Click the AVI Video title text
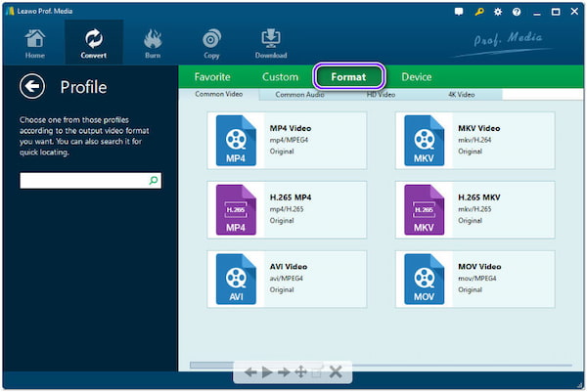 (x=289, y=267)
